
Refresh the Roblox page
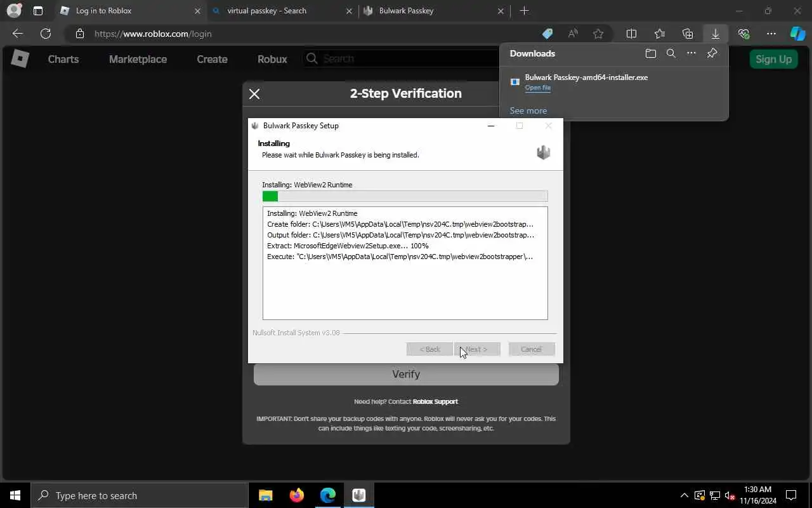pyautogui.click(x=46, y=34)
